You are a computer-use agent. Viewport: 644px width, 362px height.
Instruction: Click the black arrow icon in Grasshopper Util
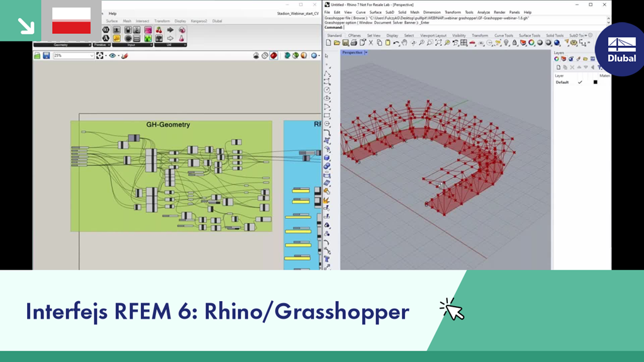coord(170,30)
